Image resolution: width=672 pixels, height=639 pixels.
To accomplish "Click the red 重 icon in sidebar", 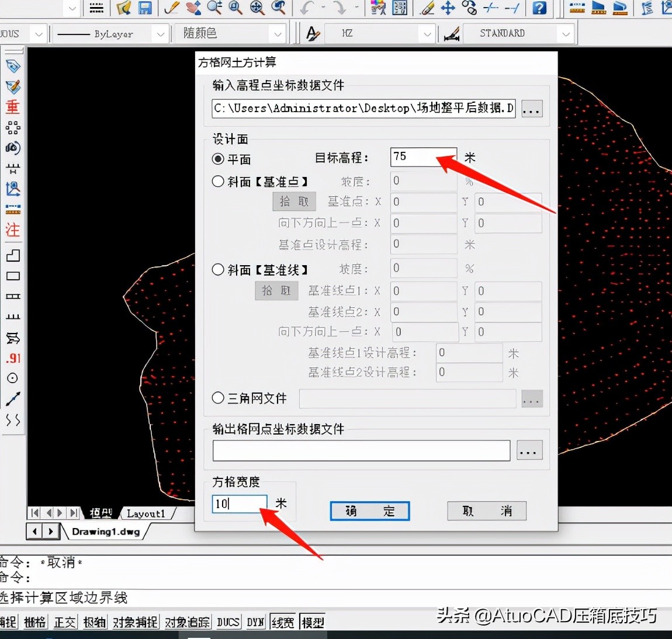I will click(x=12, y=107).
